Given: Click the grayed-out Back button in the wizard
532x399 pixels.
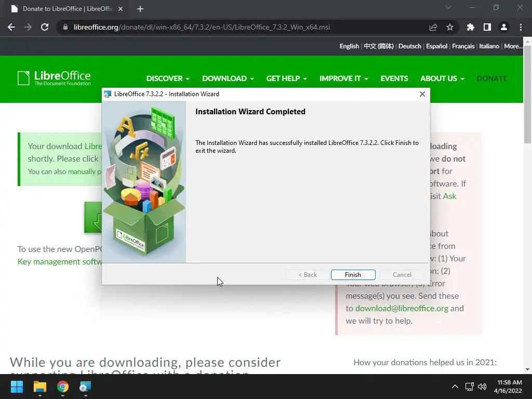Looking at the screenshot, I should [x=308, y=274].
